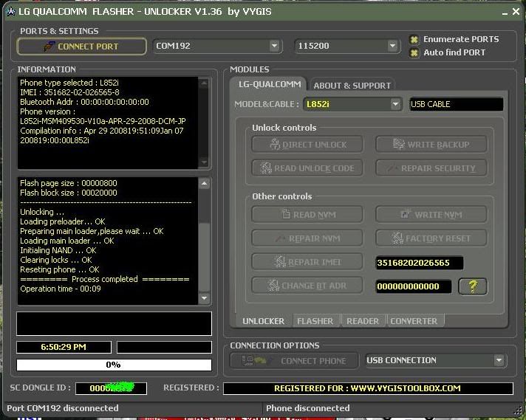Click the window resize grip at the status bar corner
Image resolution: width=526 pixels, height=420 pixels.
(x=519, y=410)
